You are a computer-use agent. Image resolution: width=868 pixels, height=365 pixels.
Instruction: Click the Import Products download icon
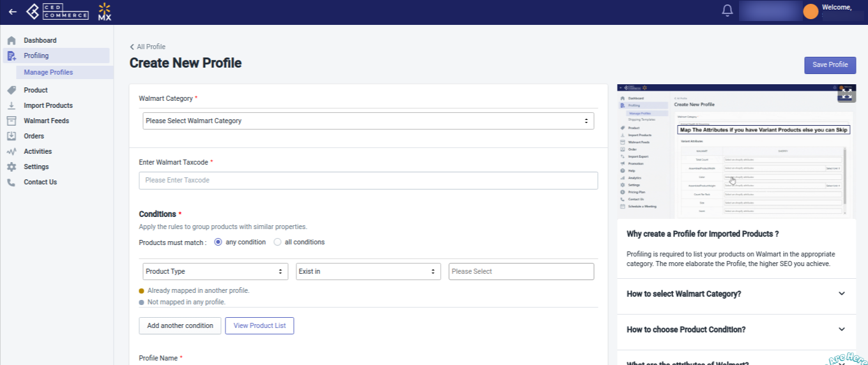11,105
